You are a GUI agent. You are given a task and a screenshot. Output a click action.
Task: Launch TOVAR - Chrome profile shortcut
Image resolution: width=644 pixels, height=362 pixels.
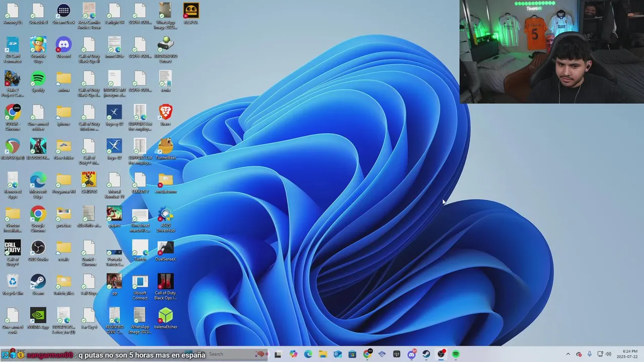tap(13, 118)
